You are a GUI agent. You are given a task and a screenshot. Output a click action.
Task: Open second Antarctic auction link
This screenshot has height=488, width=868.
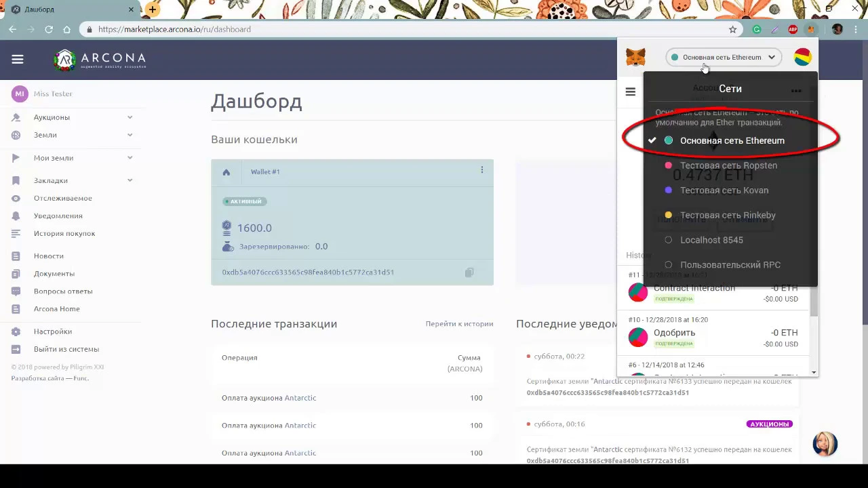coord(300,426)
